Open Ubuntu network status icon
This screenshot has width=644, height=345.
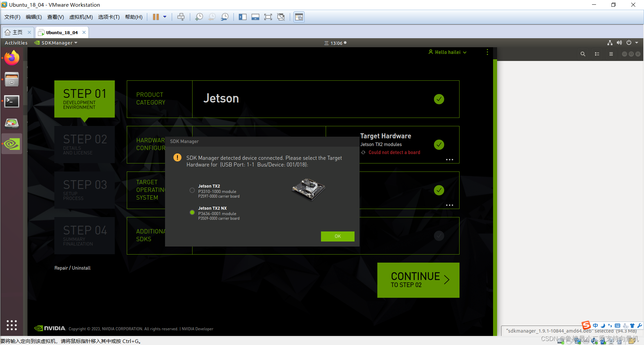(x=610, y=43)
